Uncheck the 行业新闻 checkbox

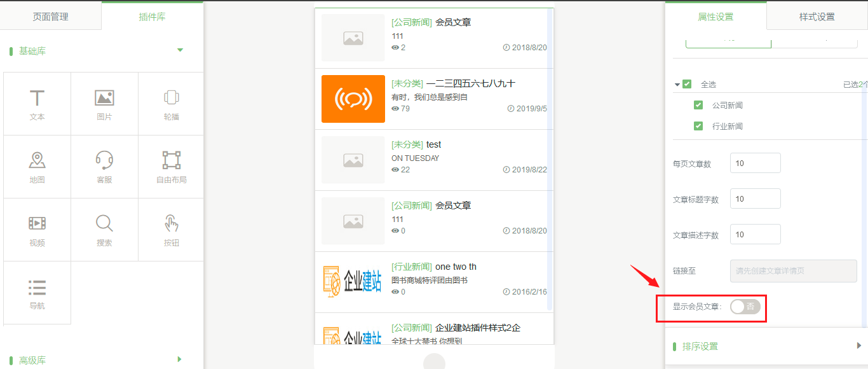(698, 126)
